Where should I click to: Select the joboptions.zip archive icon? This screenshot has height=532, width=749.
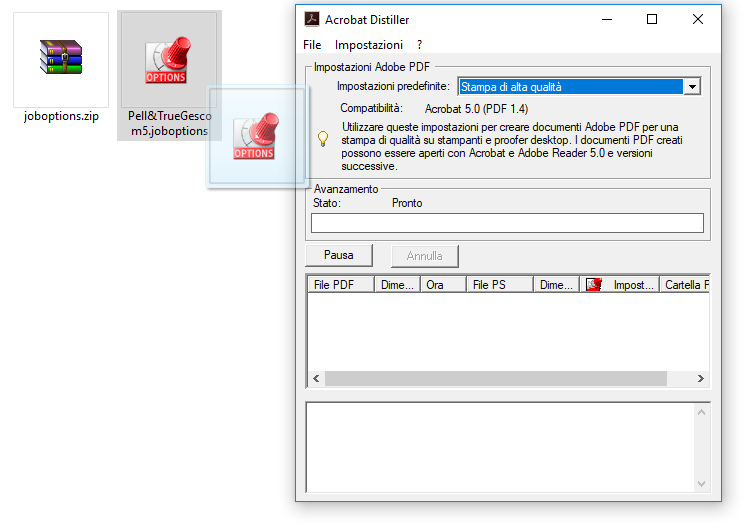(61, 57)
